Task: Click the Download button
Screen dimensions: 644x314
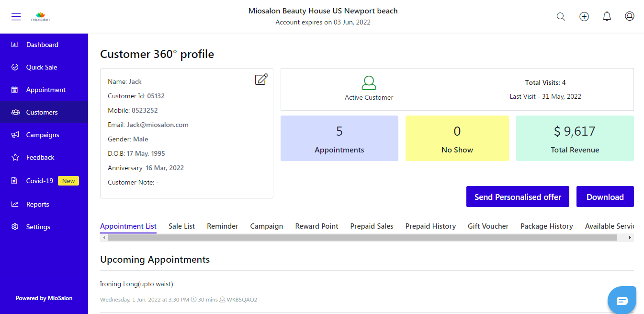Action: tap(605, 197)
